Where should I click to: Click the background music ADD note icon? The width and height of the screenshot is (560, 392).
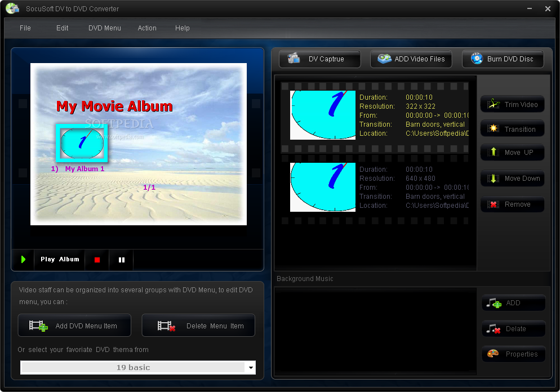pos(494,303)
